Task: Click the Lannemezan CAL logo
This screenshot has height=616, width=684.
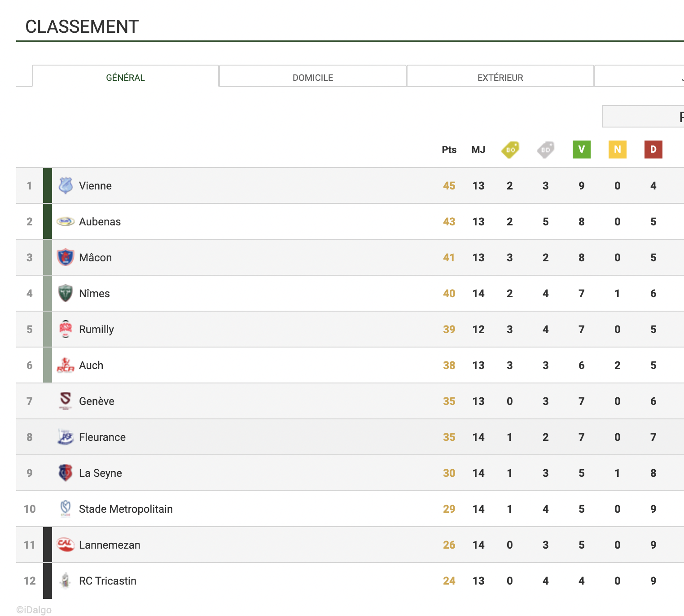Action: 66,545
